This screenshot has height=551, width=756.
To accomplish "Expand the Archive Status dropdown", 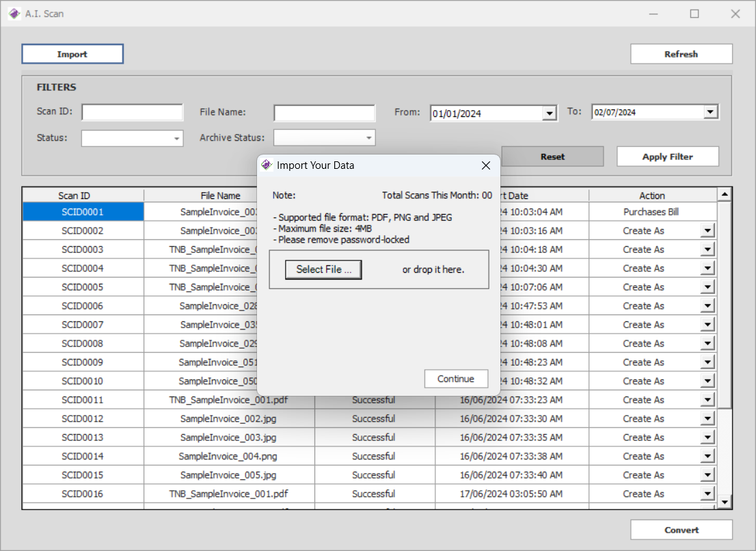I will pyautogui.click(x=369, y=139).
